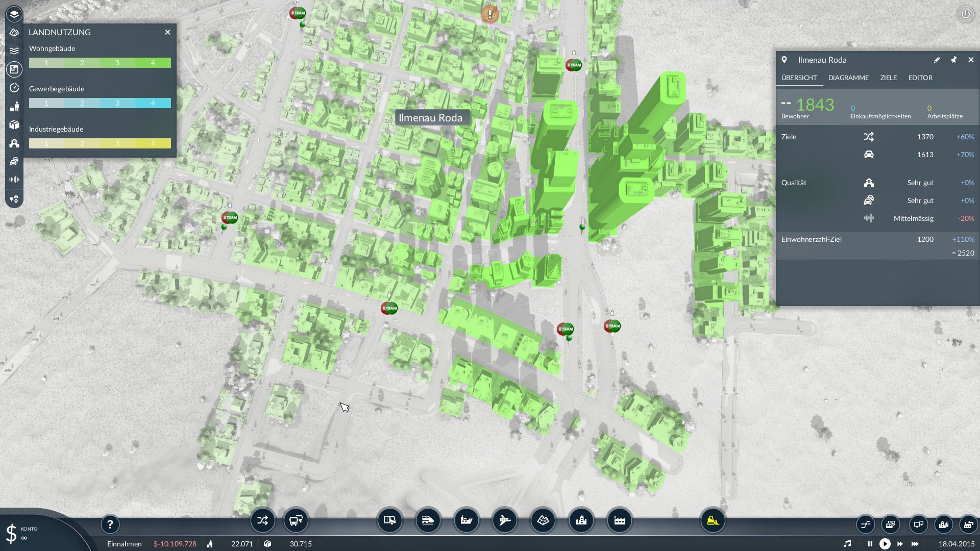The image size is (980, 551).
Task: Open the help question mark button
Action: point(110,524)
